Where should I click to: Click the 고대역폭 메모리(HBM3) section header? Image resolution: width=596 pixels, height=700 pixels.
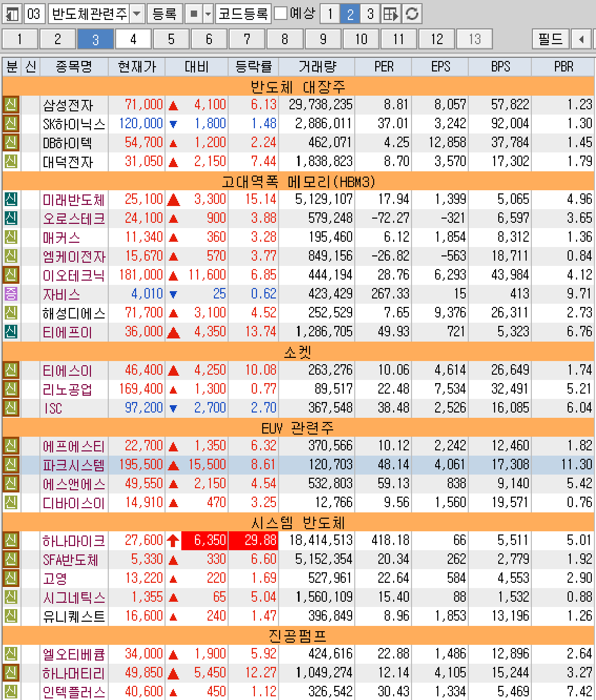click(x=298, y=181)
